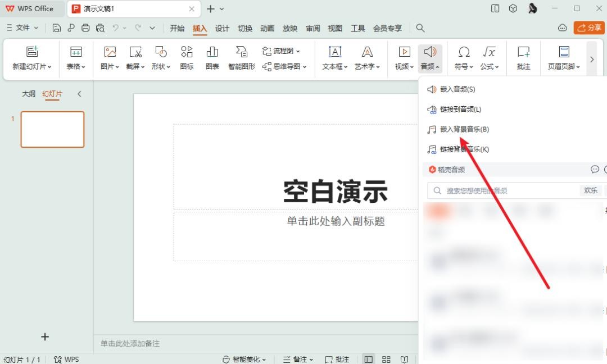
Task: Switch to slide sorter grid view
Action: [x=386, y=359]
